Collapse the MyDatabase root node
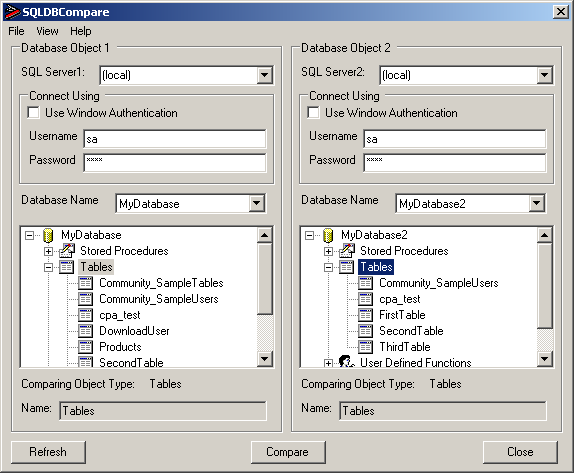 (x=30, y=235)
